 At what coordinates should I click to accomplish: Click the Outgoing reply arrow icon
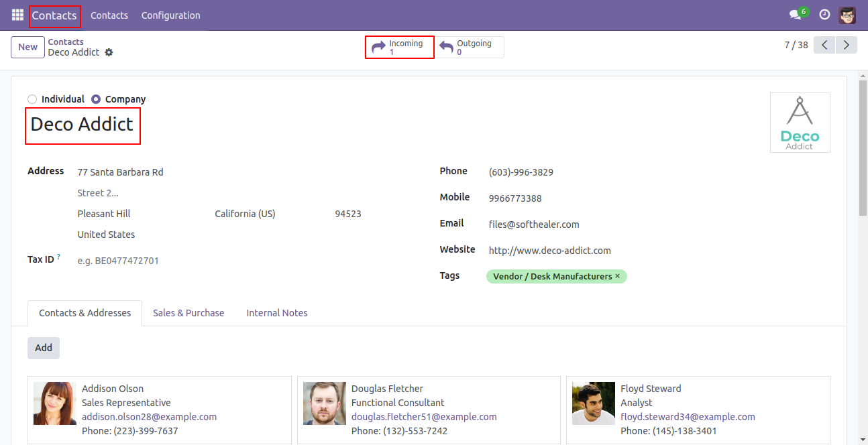[446, 48]
